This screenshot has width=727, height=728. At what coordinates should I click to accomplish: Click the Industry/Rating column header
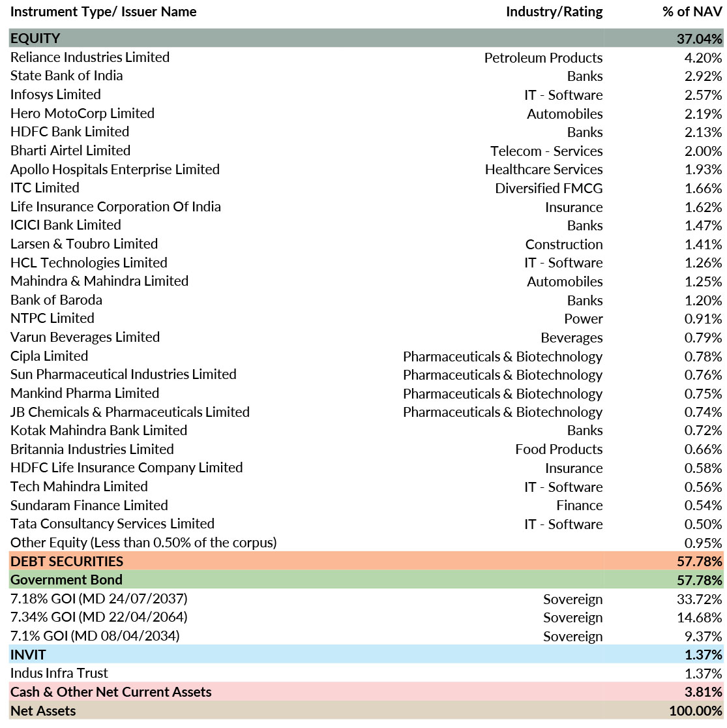pyautogui.click(x=554, y=12)
